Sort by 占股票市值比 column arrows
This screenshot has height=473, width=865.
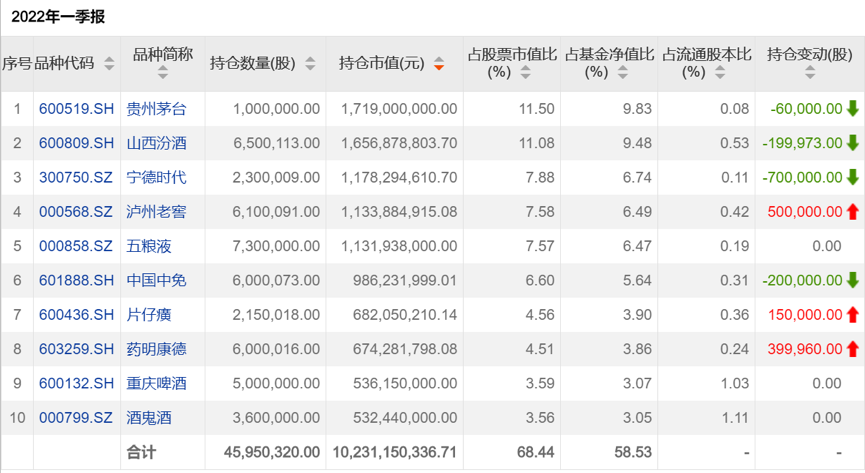pos(525,72)
